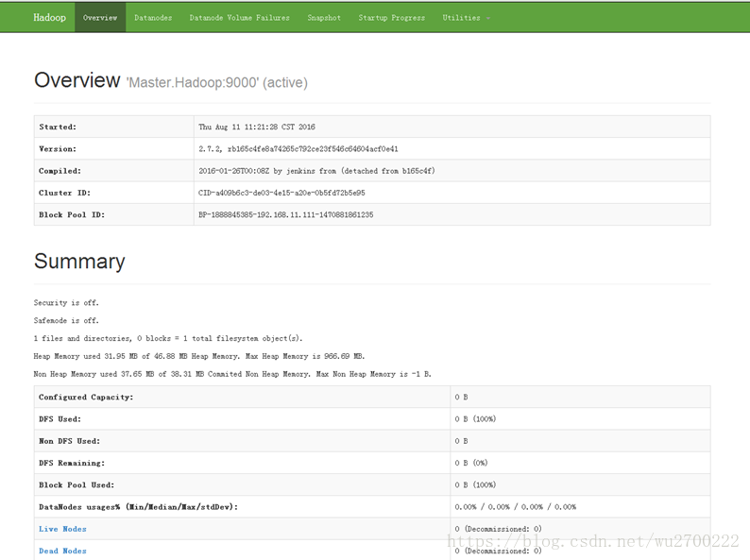Click the 'Block Pool ID:' row label

tap(72, 214)
